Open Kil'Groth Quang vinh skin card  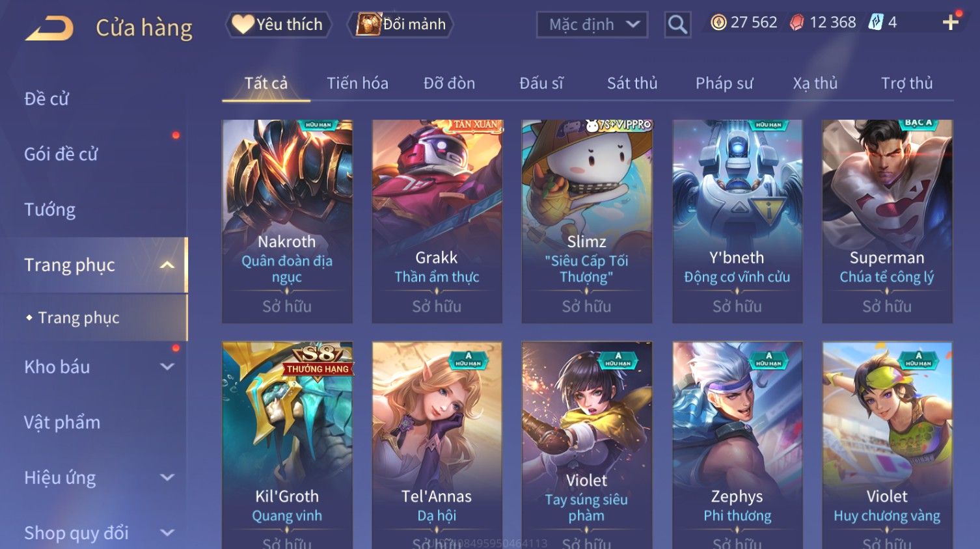click(287, 446)
